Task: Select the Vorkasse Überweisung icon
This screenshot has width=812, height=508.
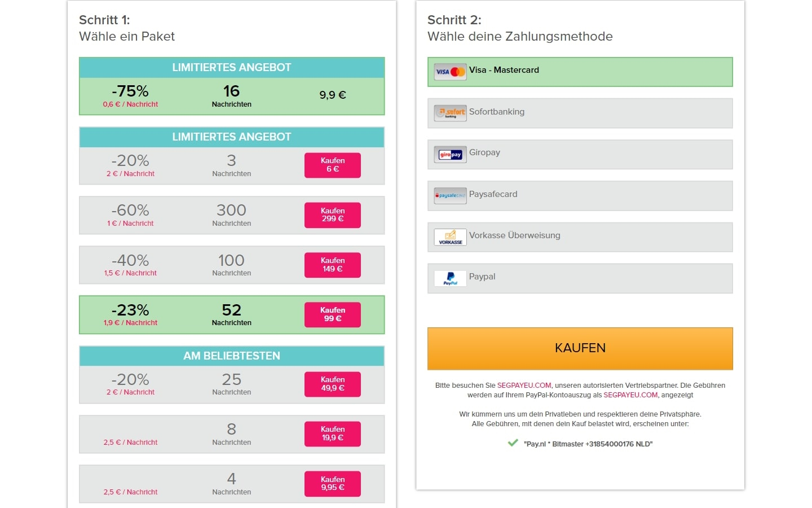Action: [x=449, y=237]
